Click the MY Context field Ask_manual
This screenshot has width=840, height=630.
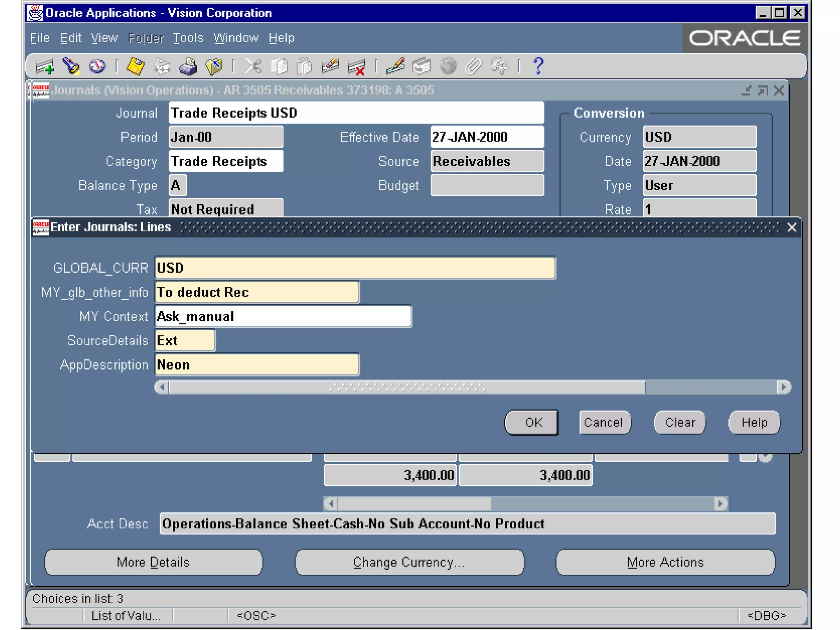283,316
